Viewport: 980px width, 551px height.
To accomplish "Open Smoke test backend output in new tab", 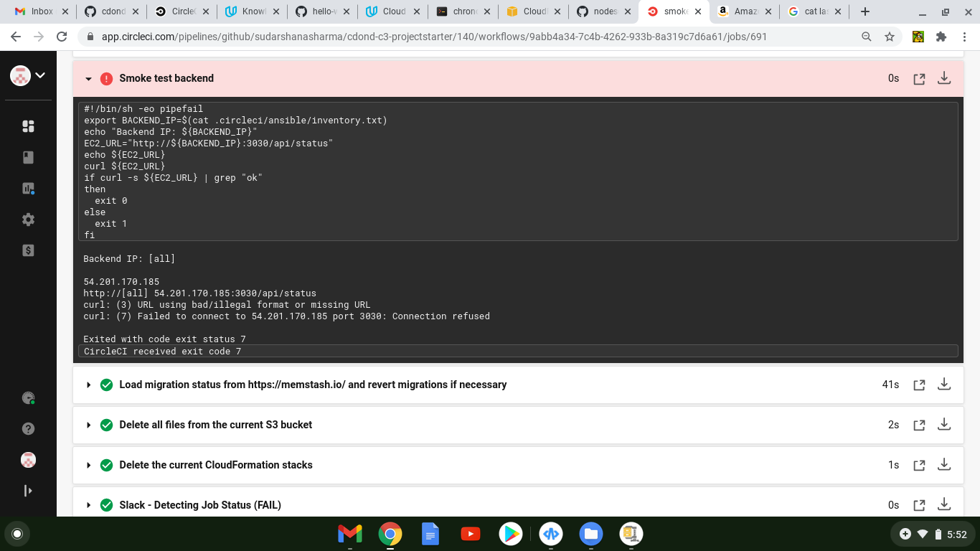I will (x=919, y=79).
